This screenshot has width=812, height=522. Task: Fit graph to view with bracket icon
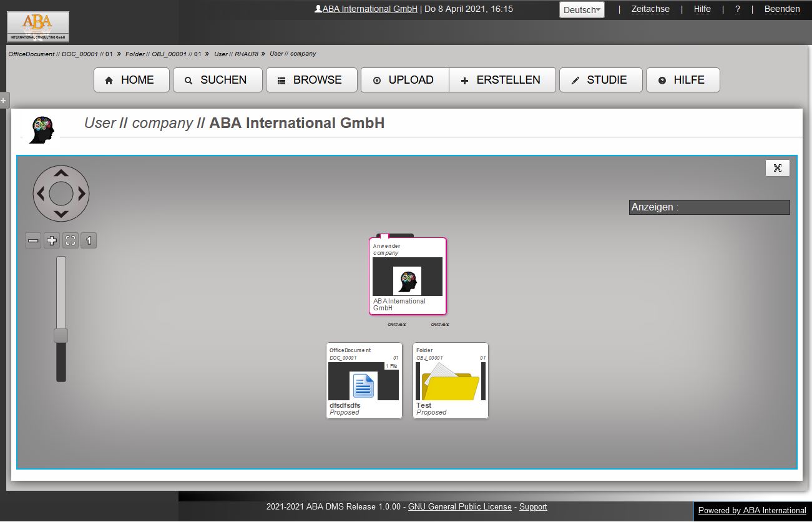pyautogui.click(x=71, y=240)
